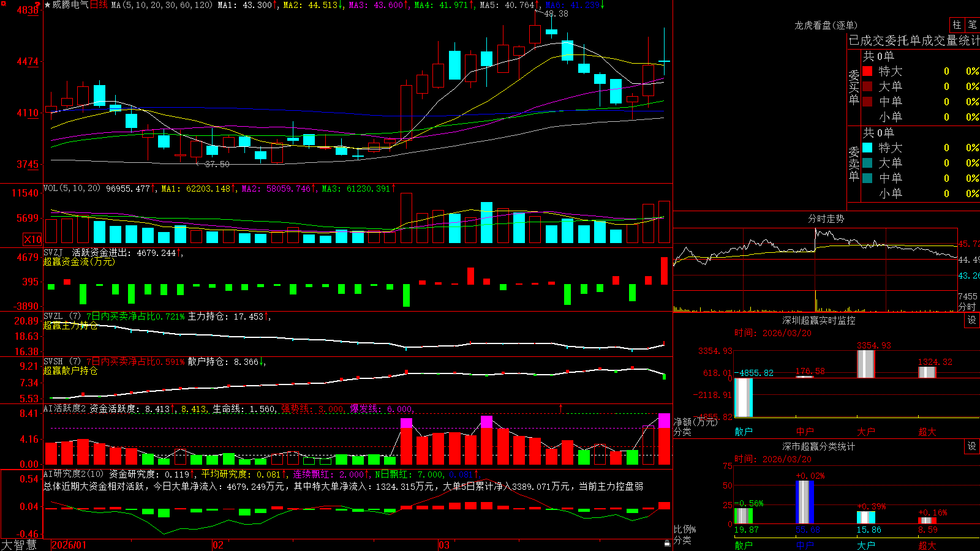The height and width of the screenshot is (551, 980).
Task: Click the 分时 label beside intraday chart
Action: tap(967, 307)
